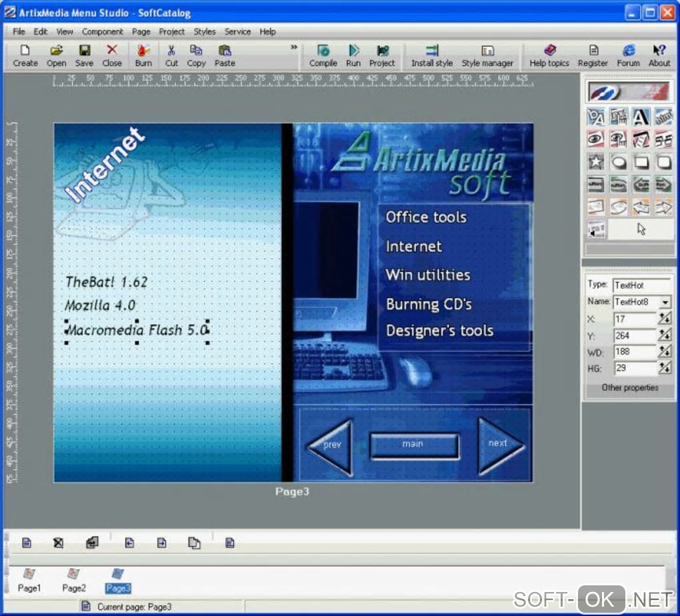
Task: Click the X coordinate input field
Action: (x=635, y=319)
